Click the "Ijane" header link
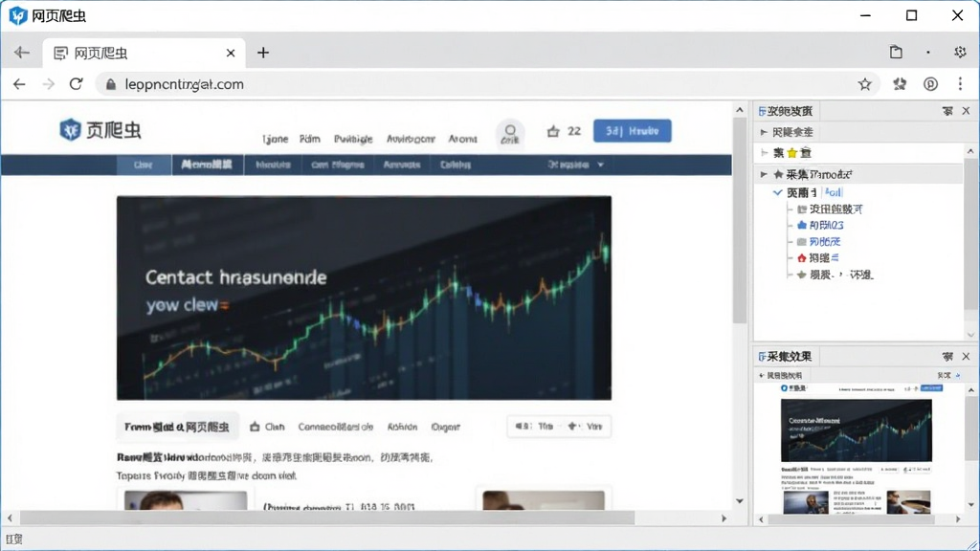Image resolution: width=980 pixels, height=551 pixels. click(x=275, y=139)
